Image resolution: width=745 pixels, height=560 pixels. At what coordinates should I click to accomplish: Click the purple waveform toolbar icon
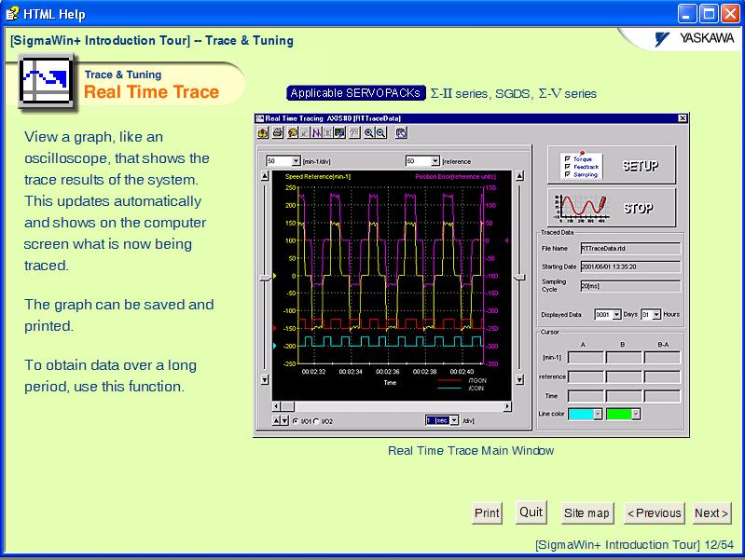coord(316,133)
